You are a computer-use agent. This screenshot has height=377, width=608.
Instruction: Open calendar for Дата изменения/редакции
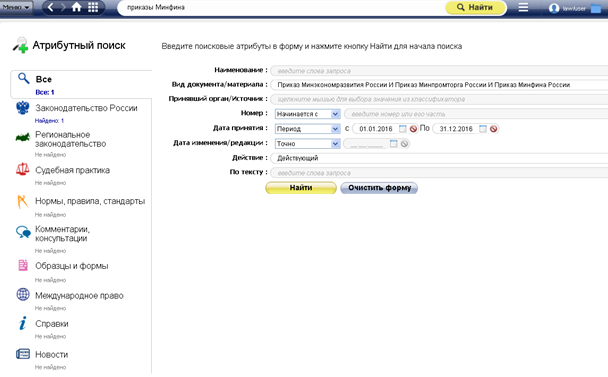pyautogui.click(x=394, y=144)
